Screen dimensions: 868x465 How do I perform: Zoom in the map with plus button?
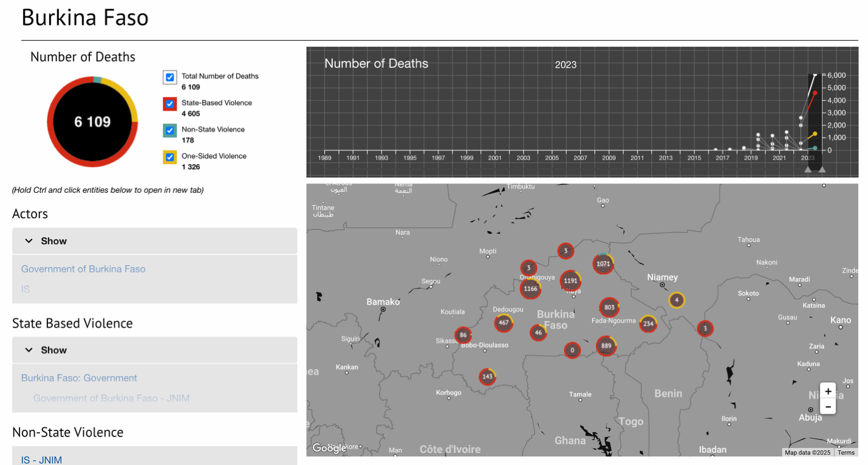[828, 391]
